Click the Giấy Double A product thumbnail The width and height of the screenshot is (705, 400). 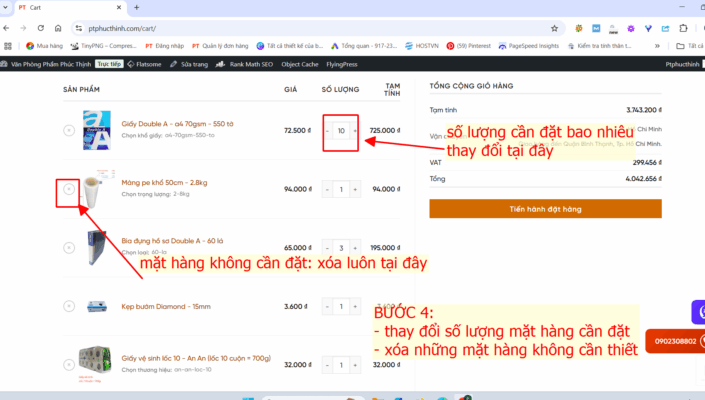point(97,131)
